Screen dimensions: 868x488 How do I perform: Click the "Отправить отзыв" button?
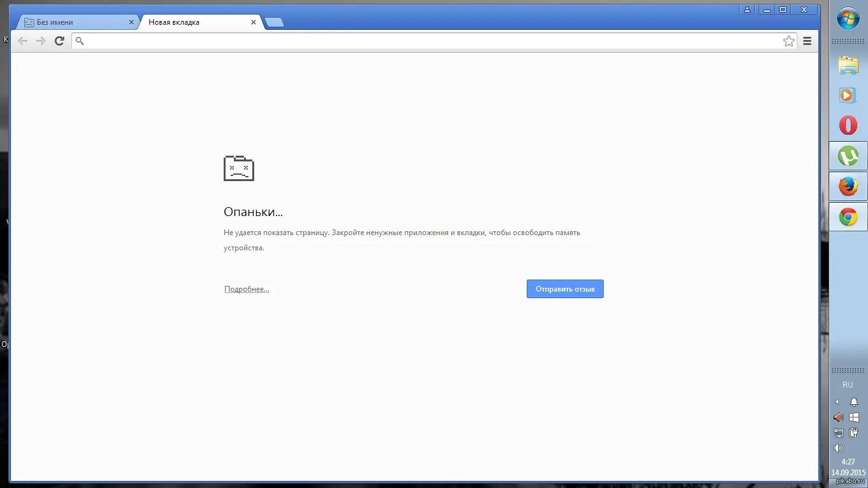point(565,289)
